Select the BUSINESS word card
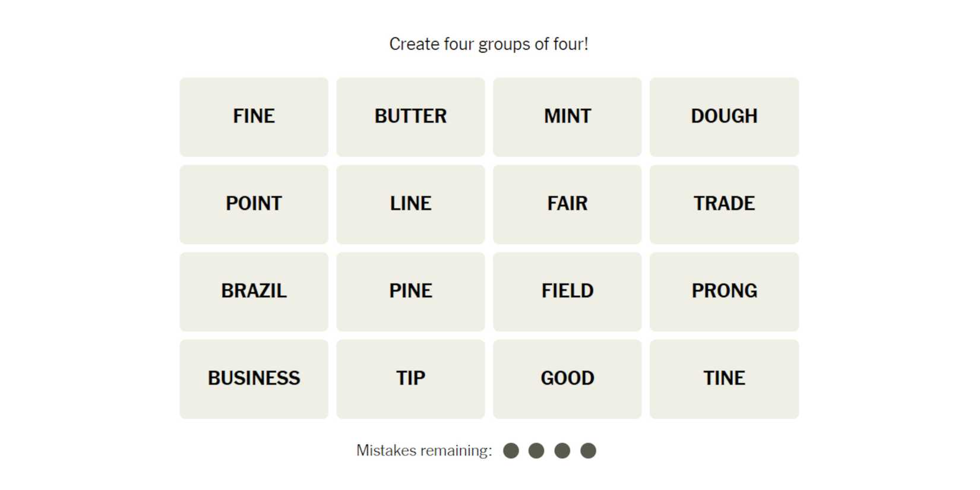This screenshot has width=980, height=490. [x=254, y=378]
